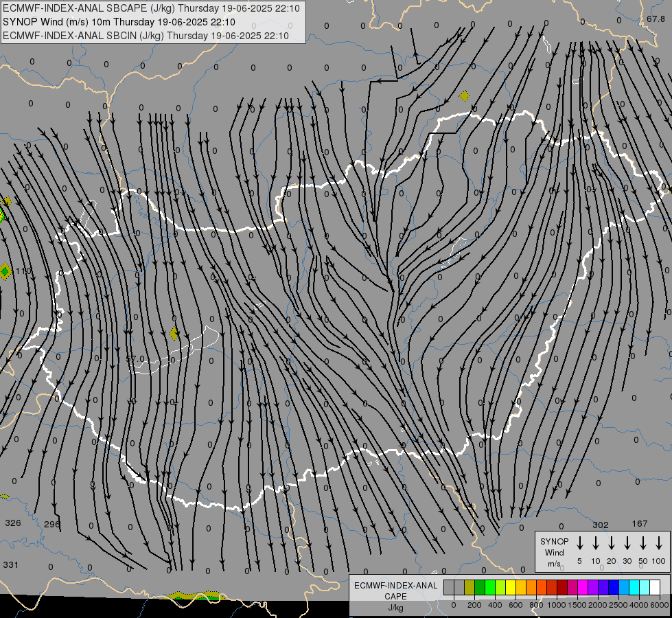The height and width of the screenshot is (618, 672).
Task: Click the 326 value in the southwest
Action: pos(13,523)
